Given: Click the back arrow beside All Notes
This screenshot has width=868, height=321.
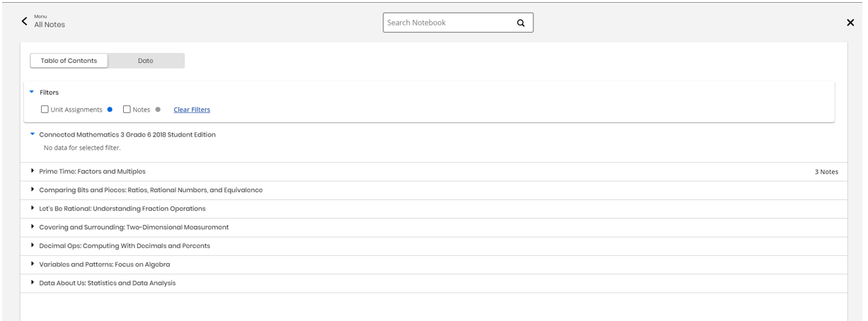Looking at the screenshot, I should (25, 22).
